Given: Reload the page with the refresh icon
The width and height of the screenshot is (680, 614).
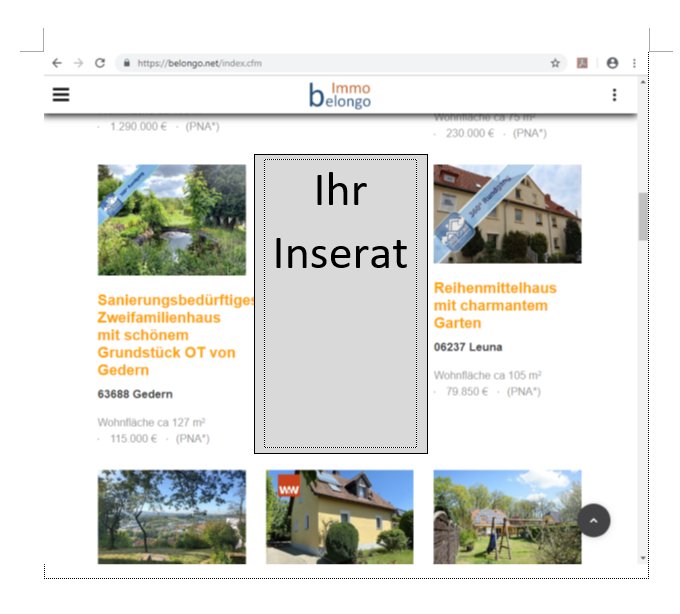Looking at the screenshot, I should [x=100, y=63].
